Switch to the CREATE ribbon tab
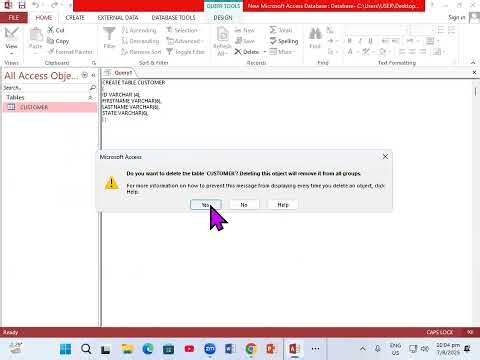480x360 pixels. click(x=75, y=18)
